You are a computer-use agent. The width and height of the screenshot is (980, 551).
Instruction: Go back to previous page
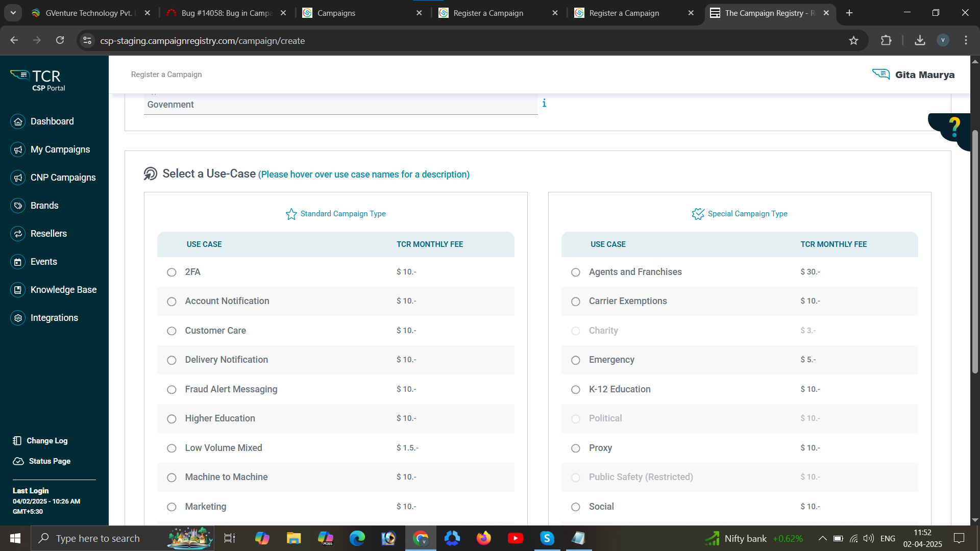[x=14, y=40]
